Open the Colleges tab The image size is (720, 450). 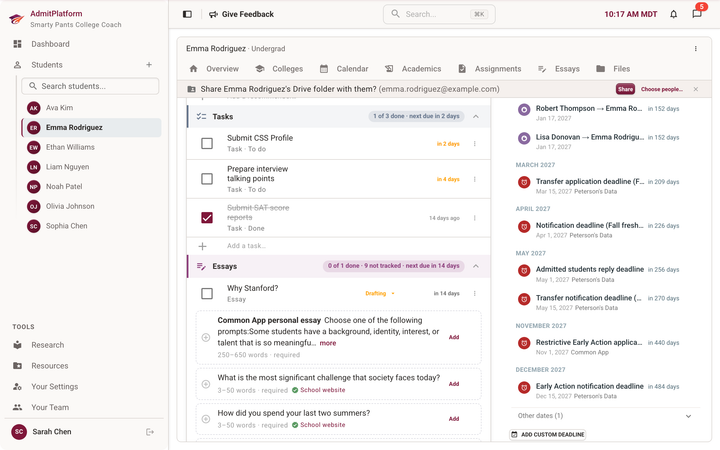(x=279, y=69)
